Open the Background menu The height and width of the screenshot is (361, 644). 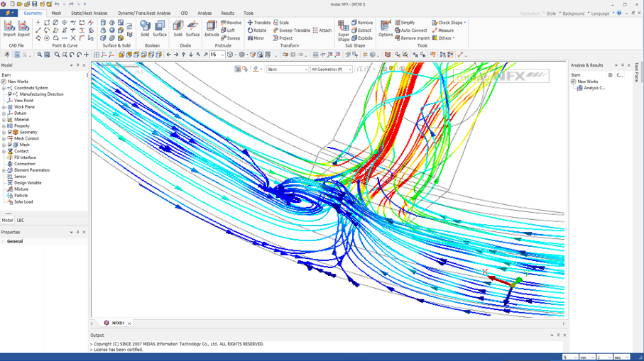tap(573, 13)
